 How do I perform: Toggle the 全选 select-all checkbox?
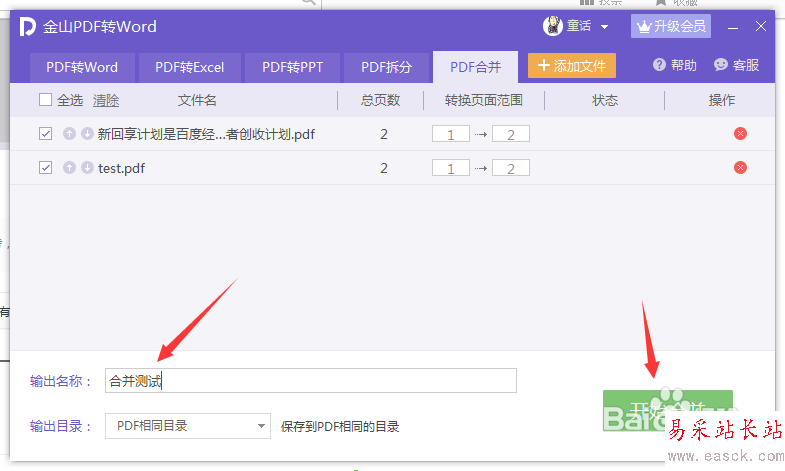[x=46, y=100]
